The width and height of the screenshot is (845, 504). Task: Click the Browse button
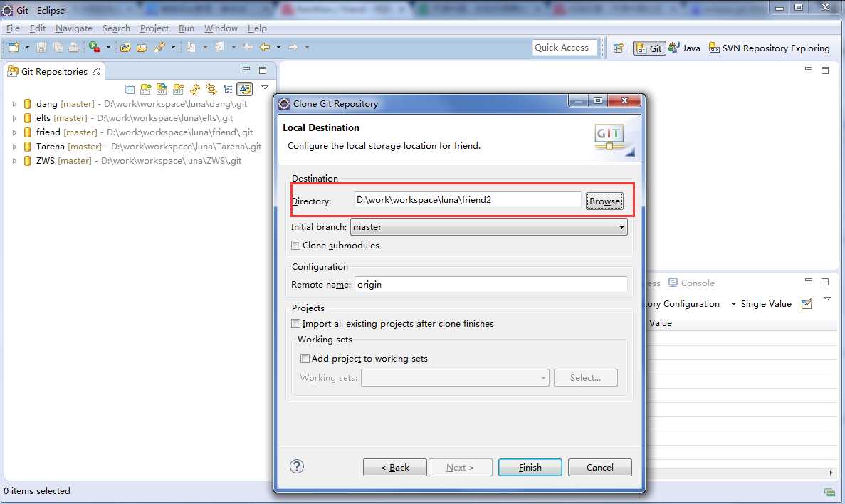pyautogui.click(x=604, y=201)
